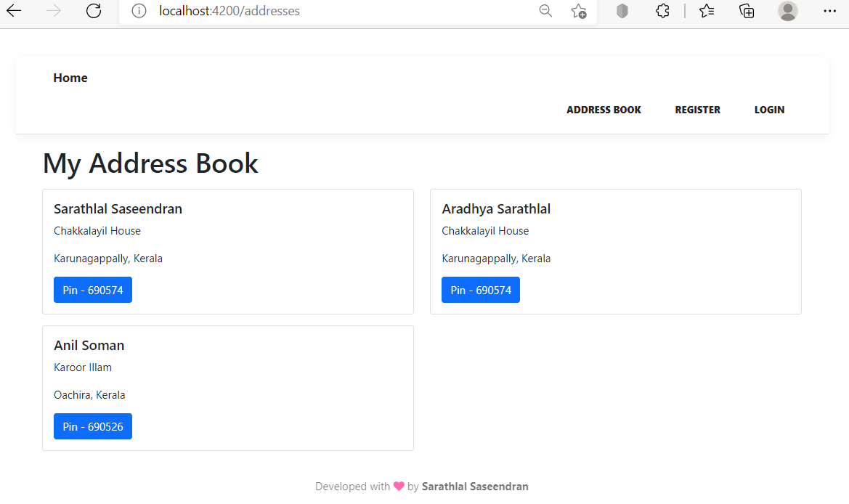Open the ADDRESS BOOK menu item
849x504 pixels.
pyautogui.click(x=604, y=110)
